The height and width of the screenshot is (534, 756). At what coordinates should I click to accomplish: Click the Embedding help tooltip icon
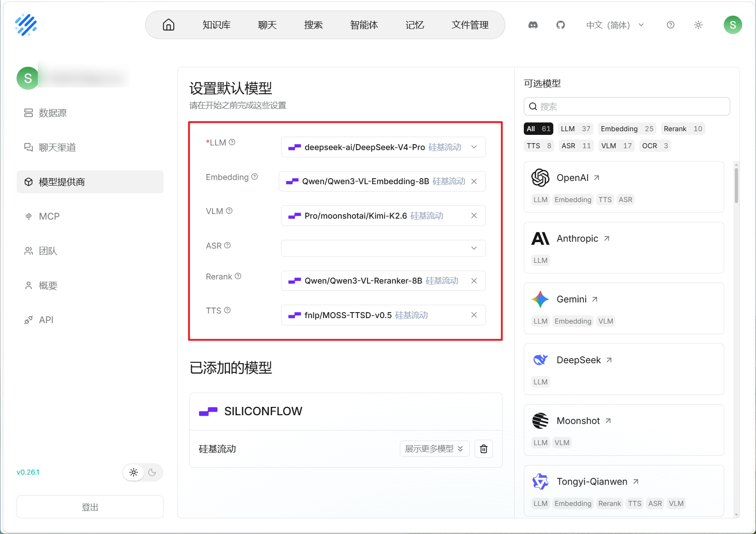pyautogui.click(x=255, y=177)
